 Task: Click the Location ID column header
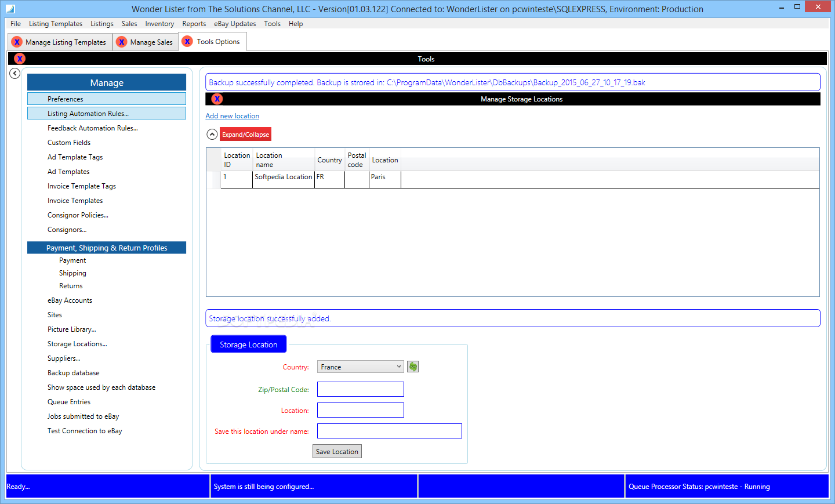[x=237, y=160]
